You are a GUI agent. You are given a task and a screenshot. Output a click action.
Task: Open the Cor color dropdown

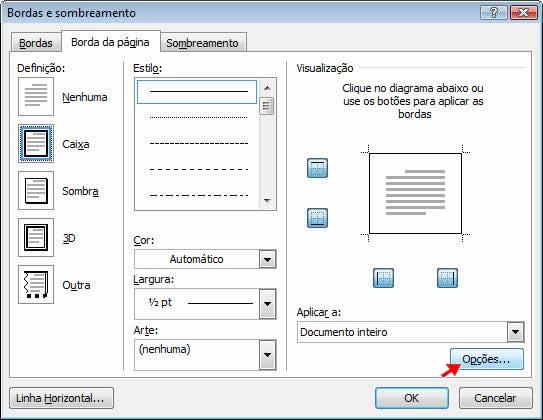[x=267, y=259]
